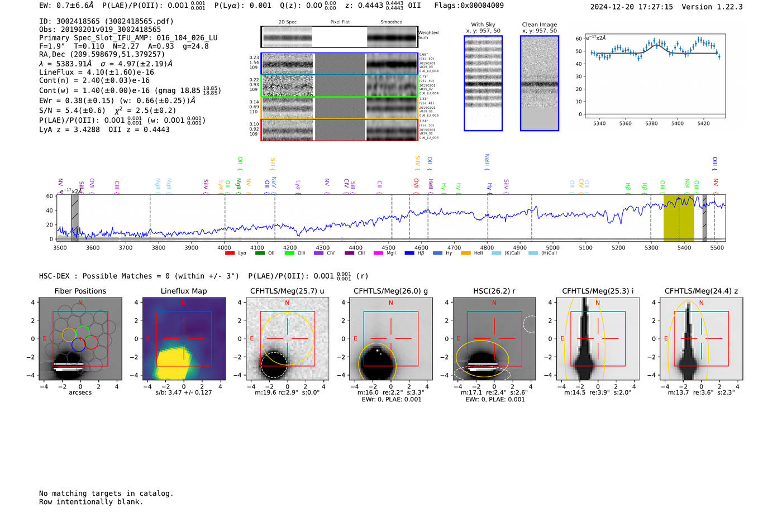Click the MgII magenta legend swatch
Screen dimensions: 782x532
coord(378,253)
